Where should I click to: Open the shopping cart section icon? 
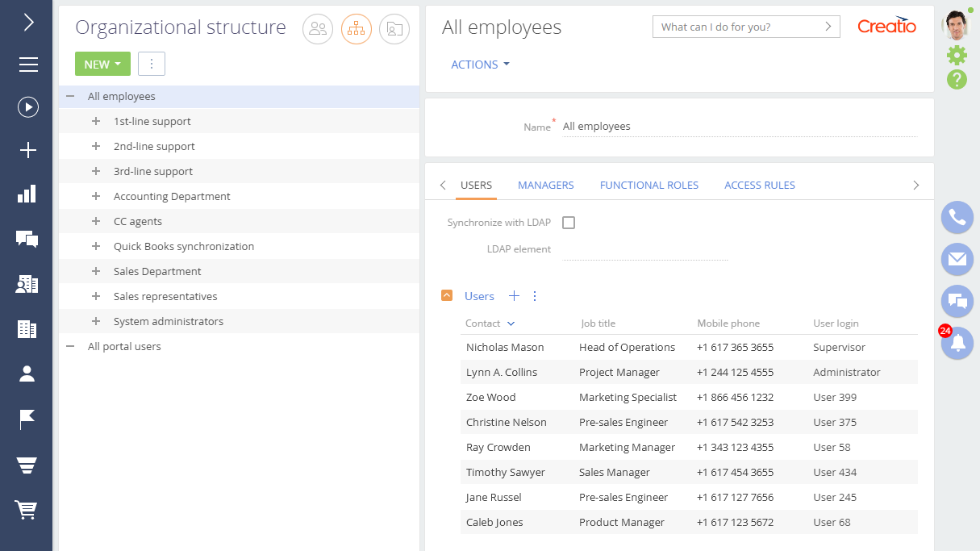[27, 510]
